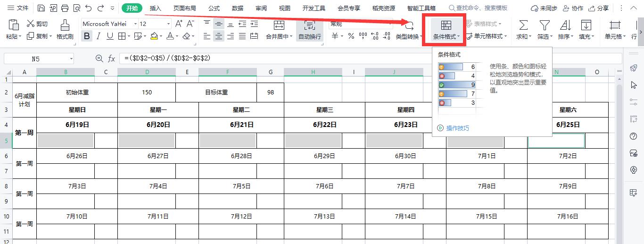Toggle Bold formatting
This screenshot has width=644, height=244.
[x=87, y=36]
